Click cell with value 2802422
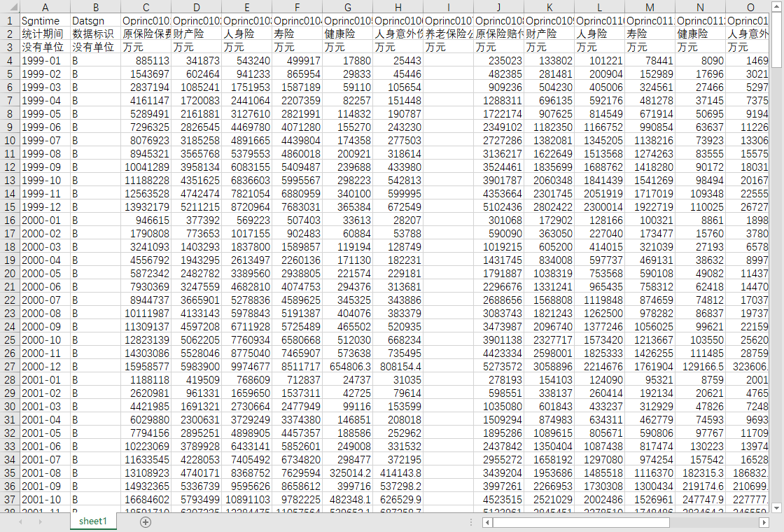This screenshot has height=532, width=784. (549, 207)
